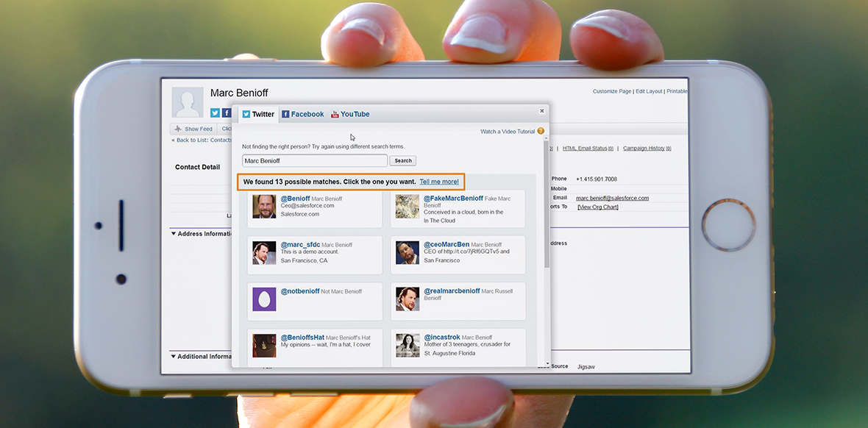Click the @incastrok profile photo
Image resolution: width=868 pixels, height=428 pixels.
click(x=407, y=346)
